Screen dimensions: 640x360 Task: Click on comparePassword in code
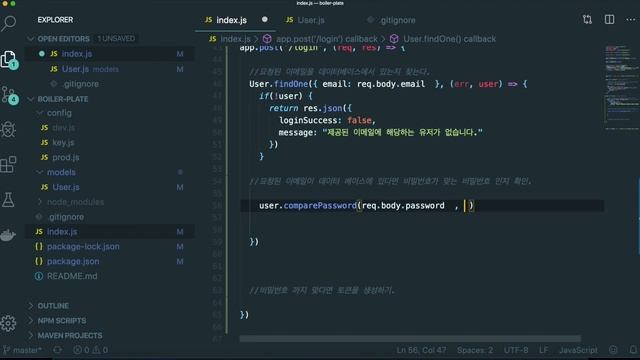[x=320, y=205]
